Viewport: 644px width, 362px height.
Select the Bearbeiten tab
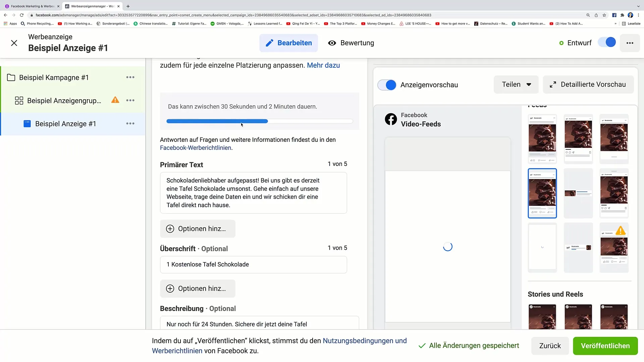point(288,43)
